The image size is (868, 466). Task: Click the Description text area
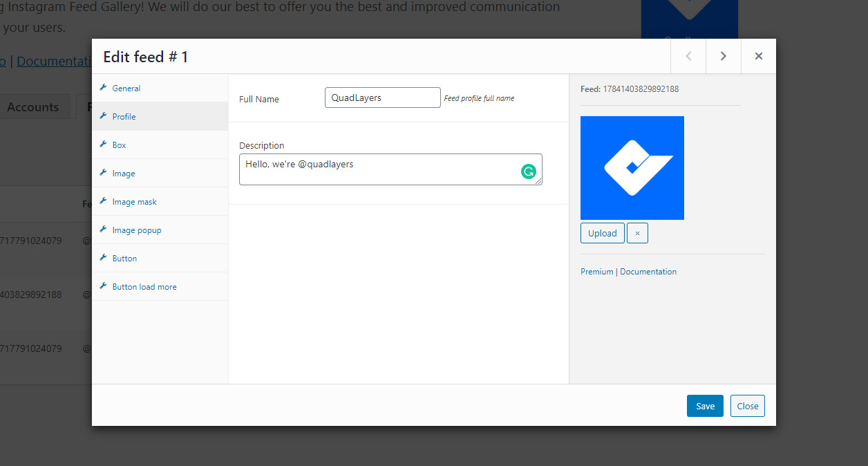390,169
